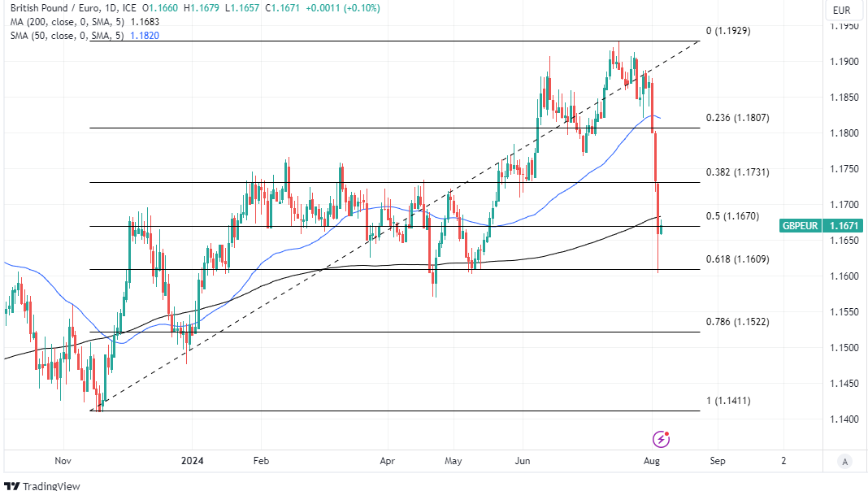Click the 1.1900 level on price scale
Viewport: 868px width, 491px height.
(845, 62)
